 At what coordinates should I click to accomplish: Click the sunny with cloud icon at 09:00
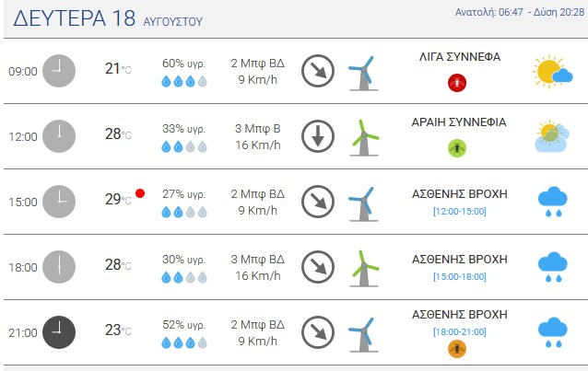tap(552, 71)
